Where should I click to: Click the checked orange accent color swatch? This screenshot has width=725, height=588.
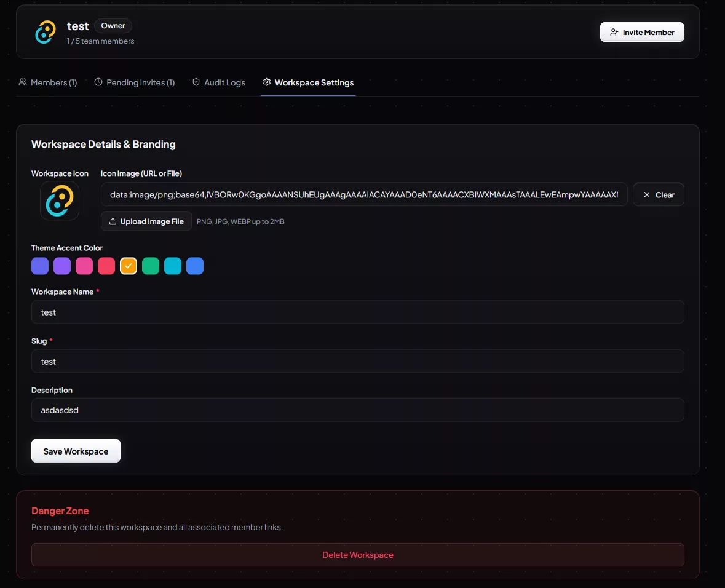pos(129,266)
